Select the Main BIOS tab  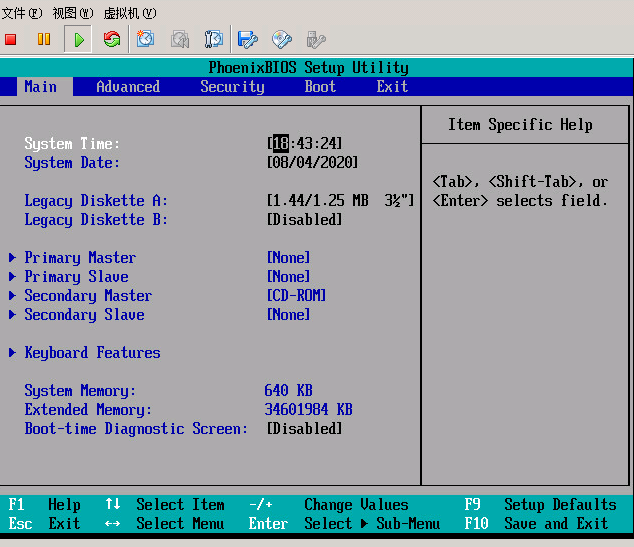[x=44, y=87]
